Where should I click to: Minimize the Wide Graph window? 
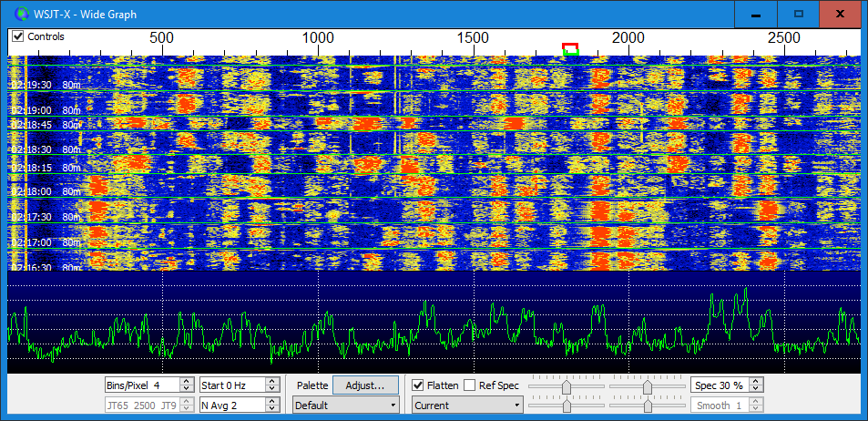tap(755, 14)
